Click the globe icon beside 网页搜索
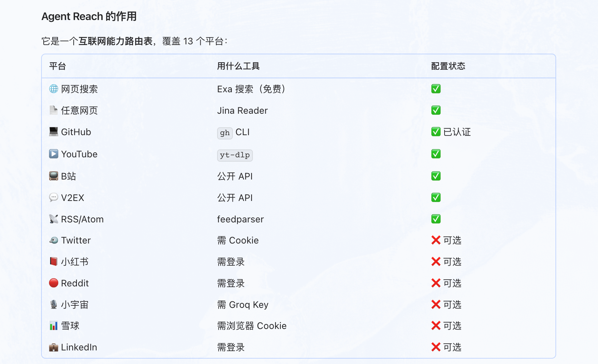The image size is (598, 364). click(x=54, y=89)
